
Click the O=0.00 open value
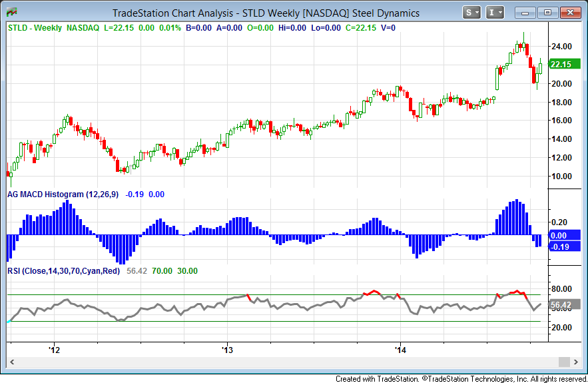coord(260,28)
